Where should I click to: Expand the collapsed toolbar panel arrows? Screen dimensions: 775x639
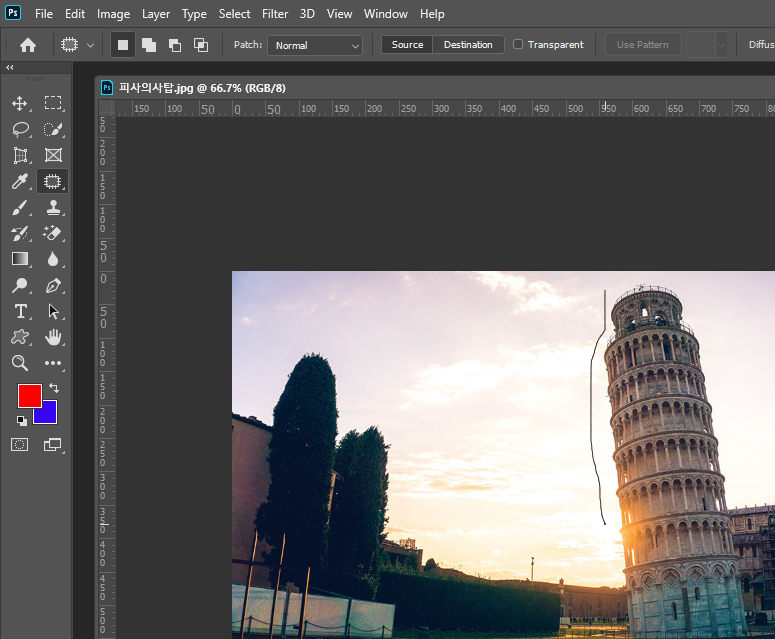tap(10, 68)
